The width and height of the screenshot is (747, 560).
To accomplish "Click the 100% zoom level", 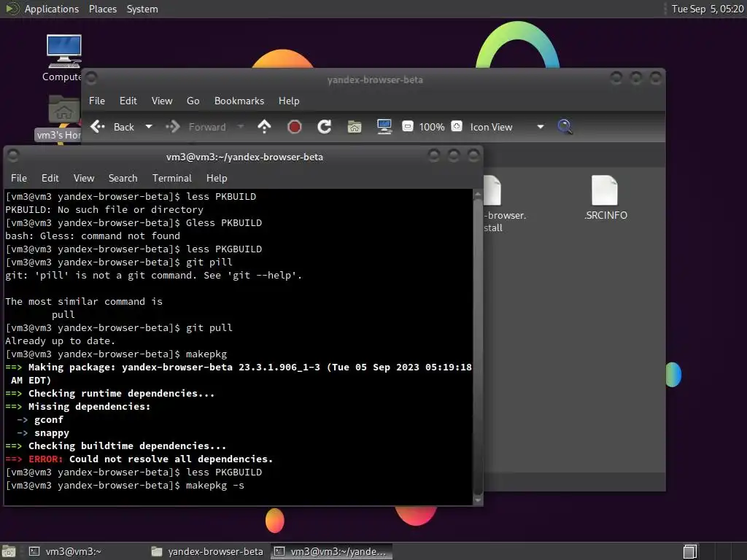I will (x=432, y=127).
